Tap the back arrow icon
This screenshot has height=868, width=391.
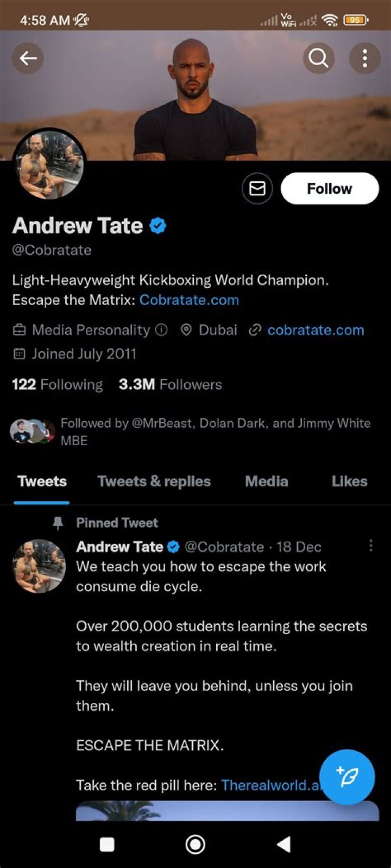click(x=28, y=58)
